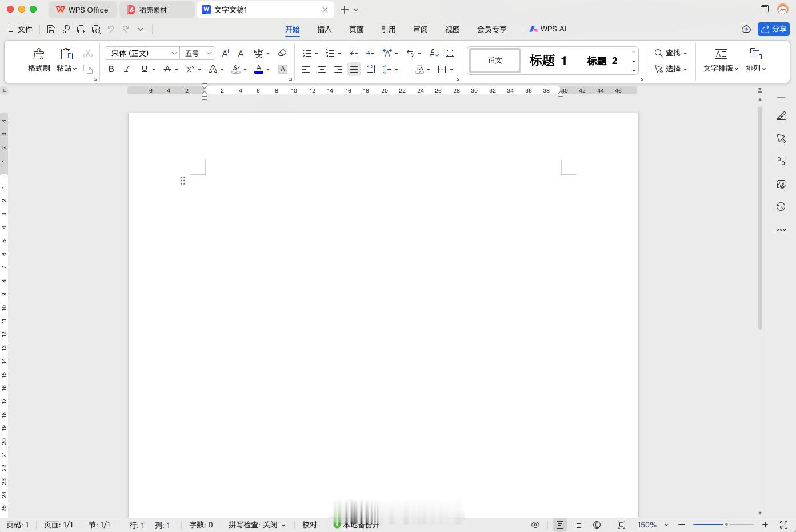Viewport: 796px width, 532px height.
Task: Click the cloud upload icon
Action: point(746,29)
